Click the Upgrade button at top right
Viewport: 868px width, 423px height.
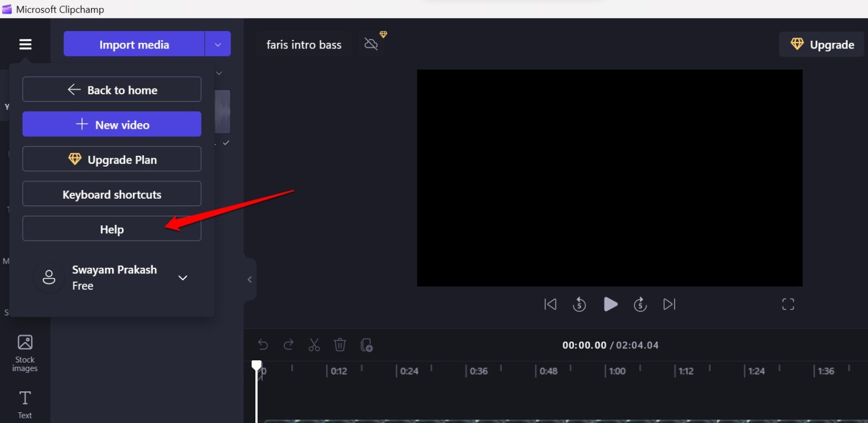(821, 44)
